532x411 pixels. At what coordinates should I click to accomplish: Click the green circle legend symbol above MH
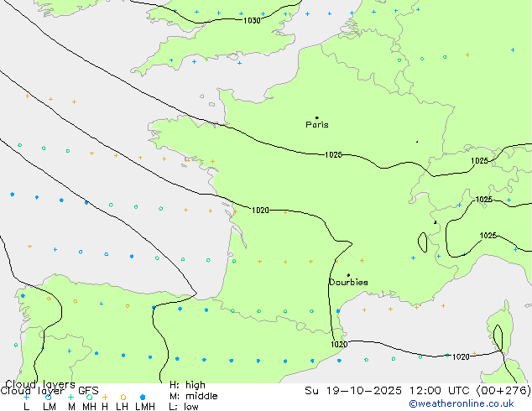pyautogui.click(x=89, y=397)
